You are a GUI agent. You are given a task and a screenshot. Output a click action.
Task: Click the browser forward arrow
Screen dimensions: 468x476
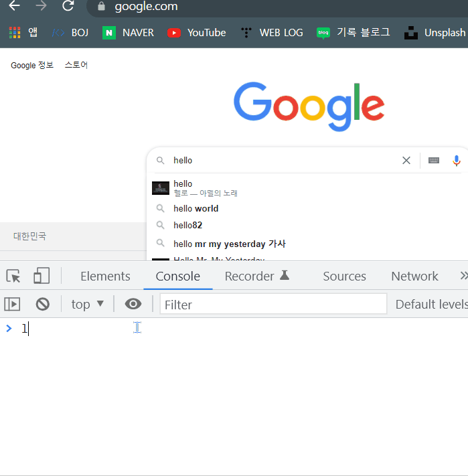tap(41, 5)
